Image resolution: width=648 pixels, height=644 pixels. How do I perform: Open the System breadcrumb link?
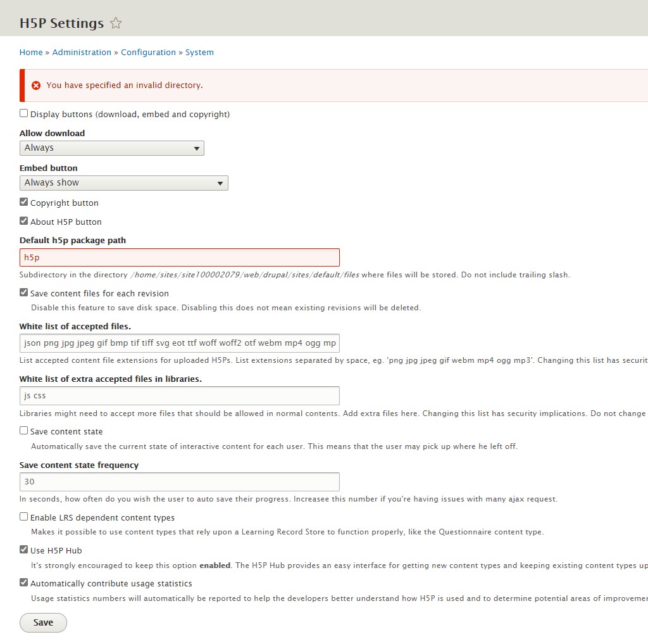(199, 52)
